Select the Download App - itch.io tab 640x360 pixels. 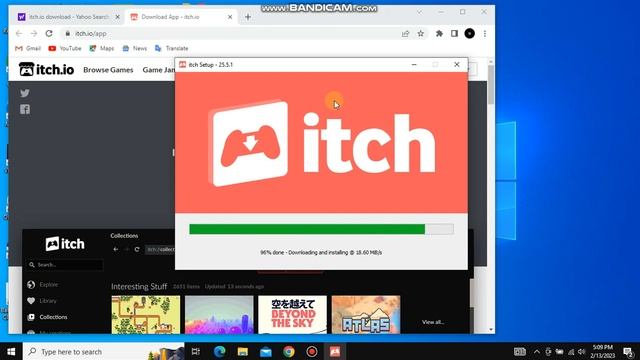pyautogui.click(x=181, y=17)
